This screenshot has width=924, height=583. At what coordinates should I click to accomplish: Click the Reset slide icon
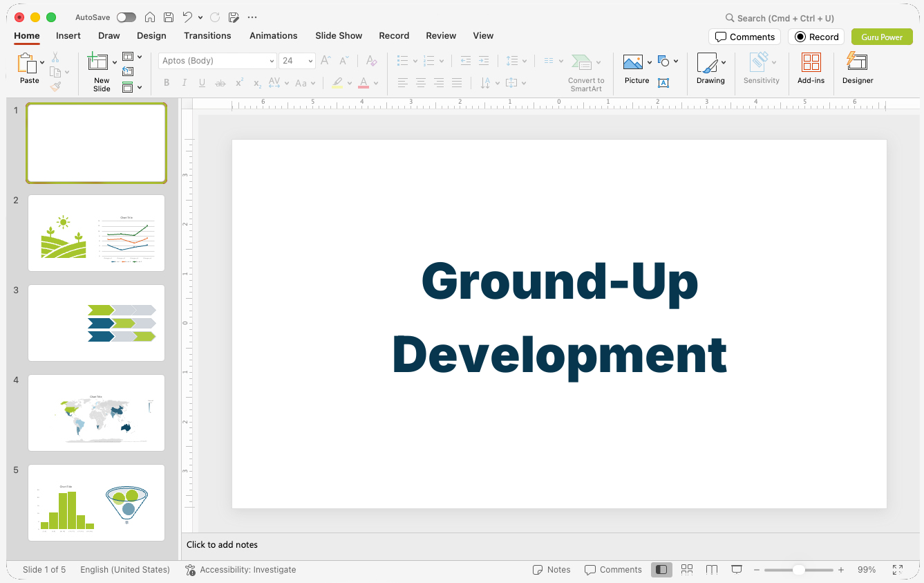pos(128,71)
